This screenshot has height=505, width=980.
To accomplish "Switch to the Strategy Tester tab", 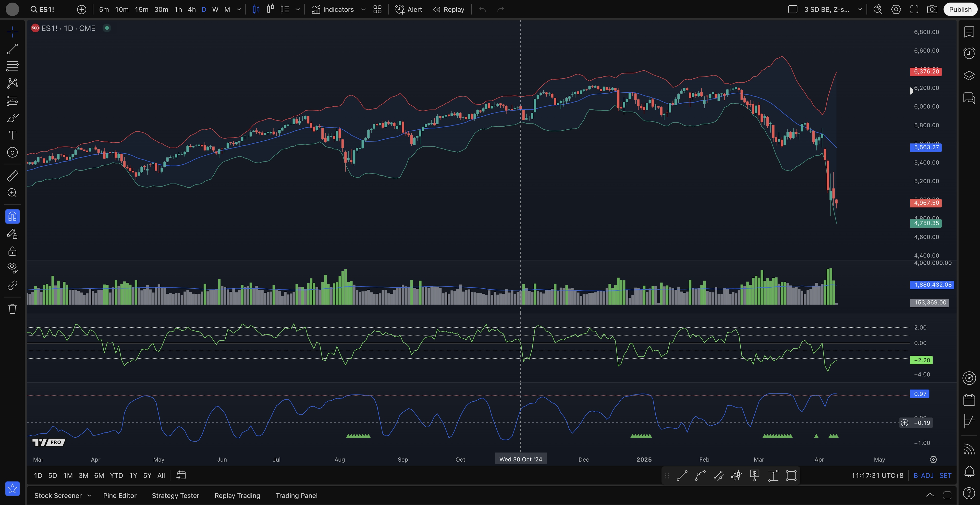I will (x=175, y=496).
